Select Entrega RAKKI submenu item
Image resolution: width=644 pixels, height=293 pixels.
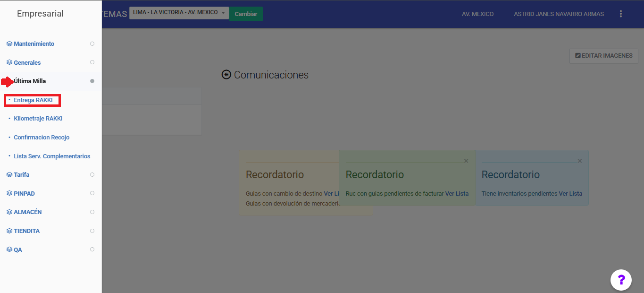tap(33, 100)
